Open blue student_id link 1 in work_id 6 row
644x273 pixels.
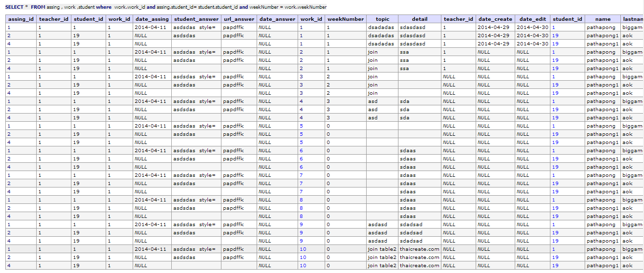pos(554,150)
